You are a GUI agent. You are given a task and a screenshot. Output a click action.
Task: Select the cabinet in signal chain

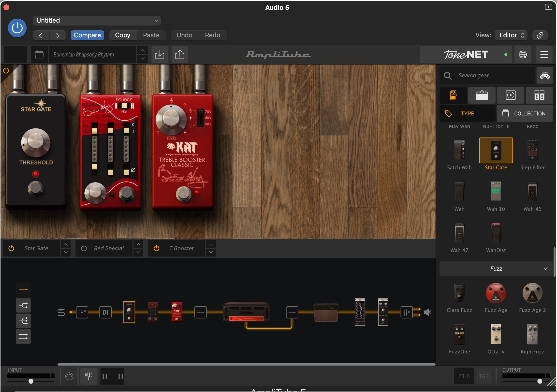pos(326,312)
